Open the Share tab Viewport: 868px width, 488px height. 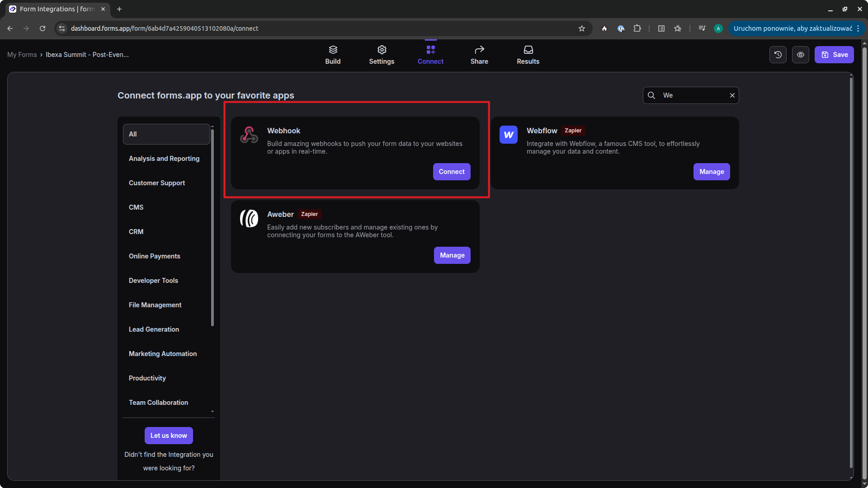pos(479,55)
